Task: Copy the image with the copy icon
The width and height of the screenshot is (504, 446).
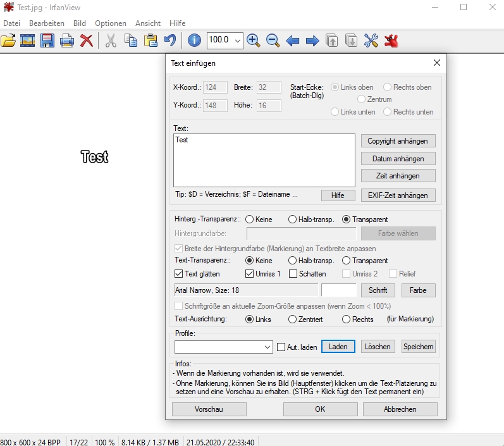Action: (x=131, y=41)
